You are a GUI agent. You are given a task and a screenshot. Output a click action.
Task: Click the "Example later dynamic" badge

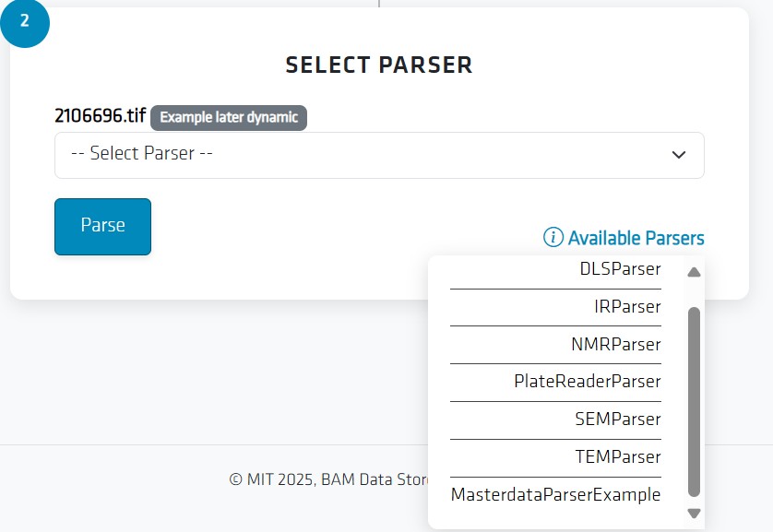pos(229,118)
